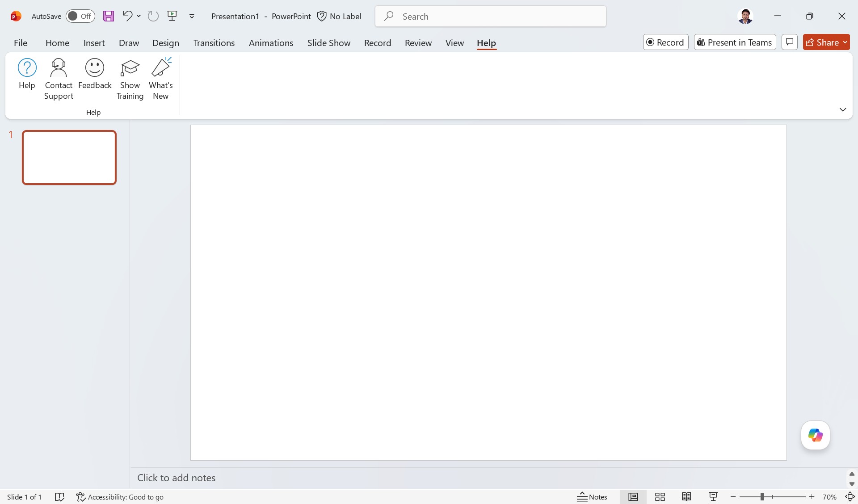
Task: Switch to Slide Sorter view
Action: pyautogui.click(x=660, y=497)
